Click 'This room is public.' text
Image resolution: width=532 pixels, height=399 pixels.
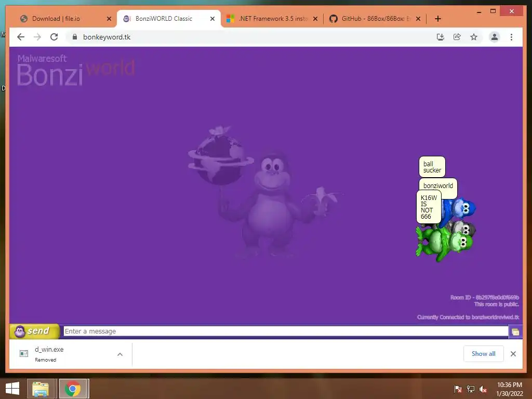496,304
